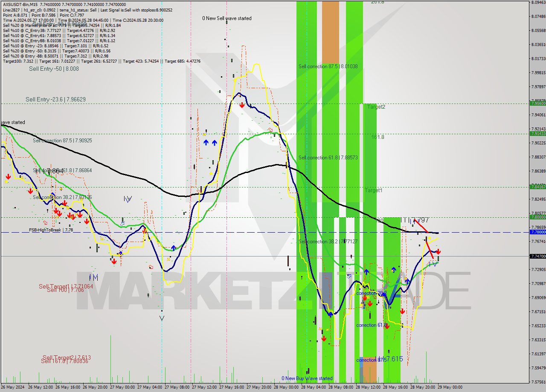Click the '28 May 00:00' time axis label

(287, 387)
